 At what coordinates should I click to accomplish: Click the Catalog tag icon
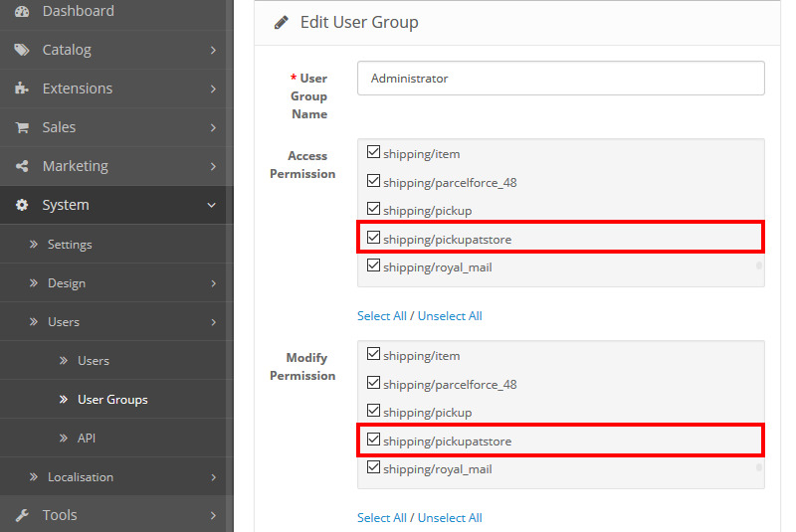[x=22, y=50]
